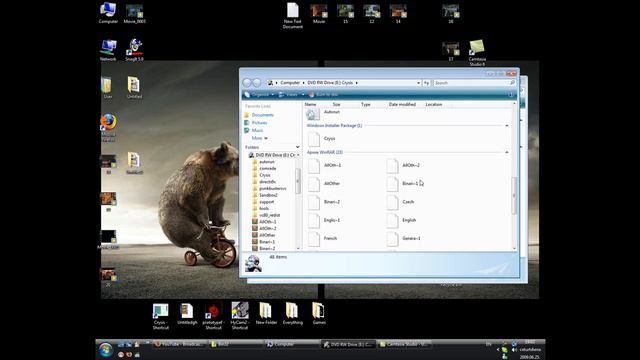Click the arrow after Computer in the breadcrumb
Screen dimensions: 640x360
(303, 83)
